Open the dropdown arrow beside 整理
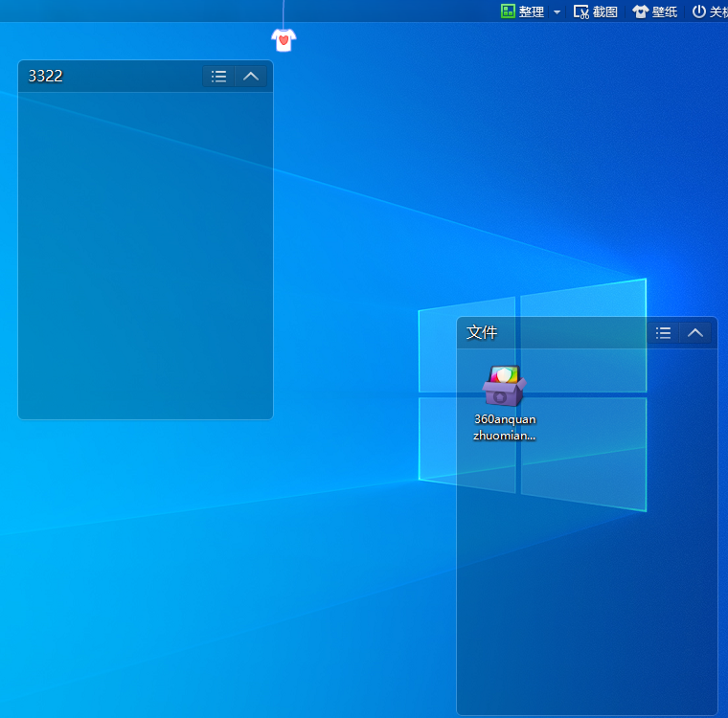 (557, 12)
